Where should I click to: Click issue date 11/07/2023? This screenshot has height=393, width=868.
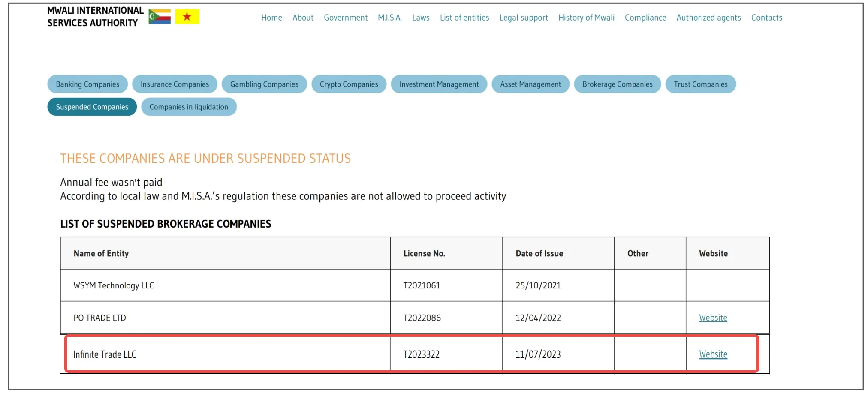coord(538,354)
